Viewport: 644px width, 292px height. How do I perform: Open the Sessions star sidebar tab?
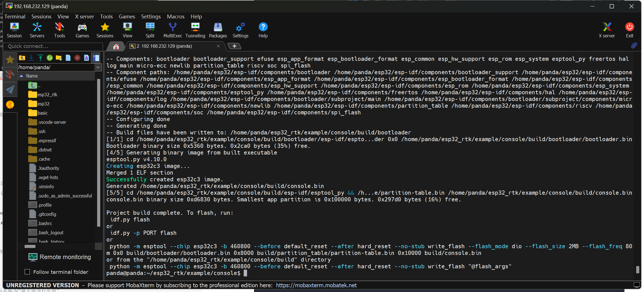[10, 59]
